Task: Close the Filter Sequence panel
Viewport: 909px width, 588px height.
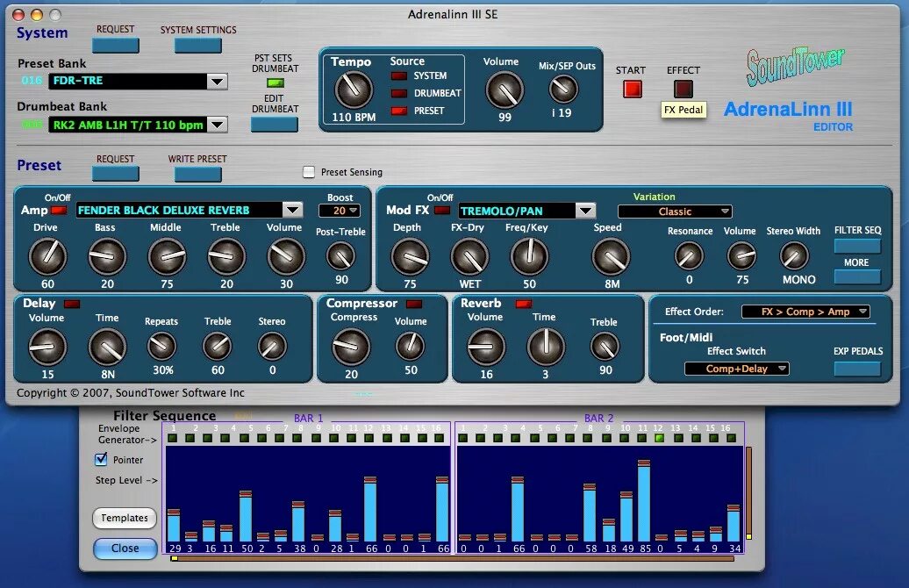Action: (125, 548)
